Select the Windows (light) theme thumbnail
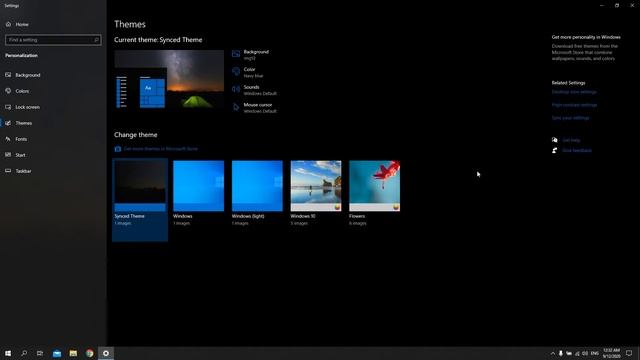This screenshot has height=360, width=640. pos(257,186)
